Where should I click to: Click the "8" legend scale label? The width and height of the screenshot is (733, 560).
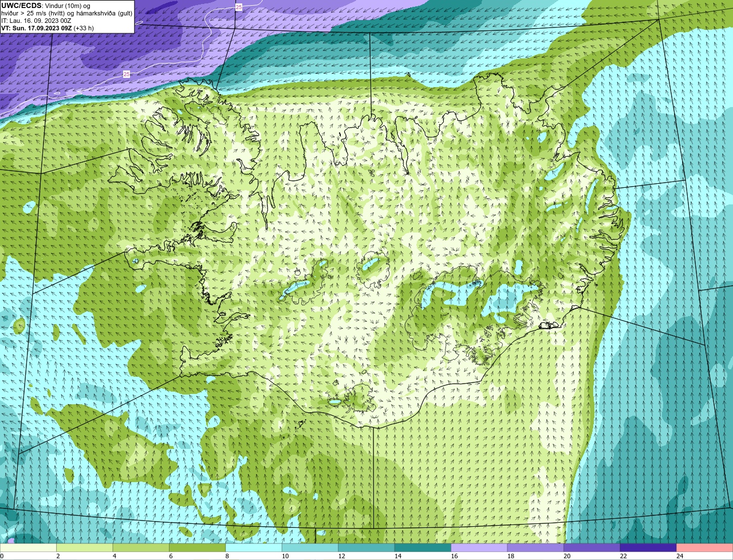tap(227, 556)
